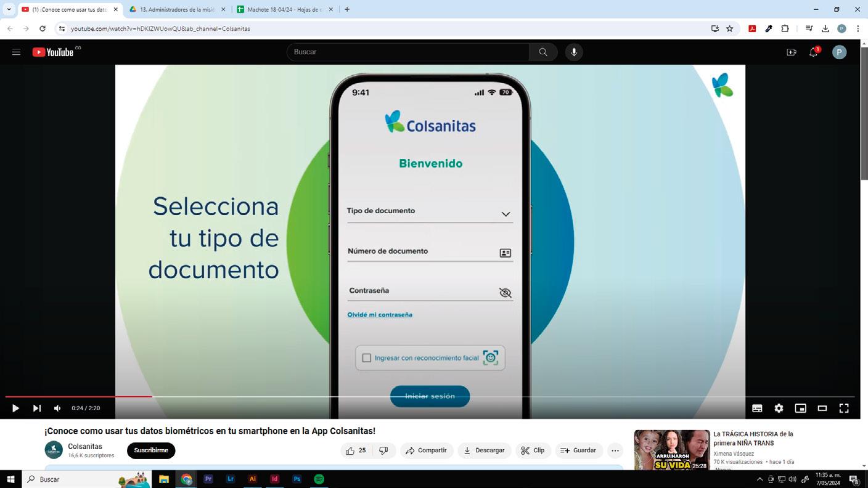Save the video with Guardar
Viewport: 868px width, 488px height.
[578, 450]
